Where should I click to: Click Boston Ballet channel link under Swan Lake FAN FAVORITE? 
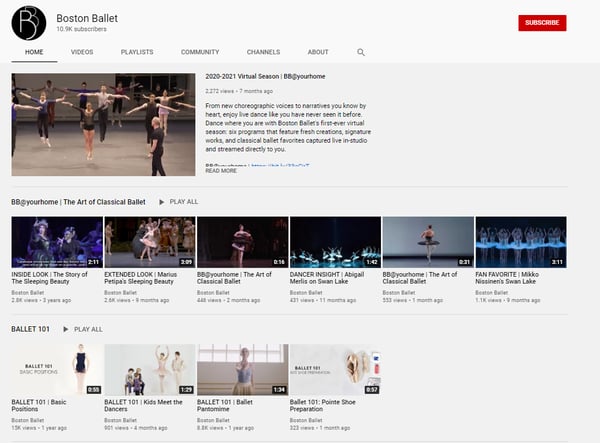click(x=492, y=293)
